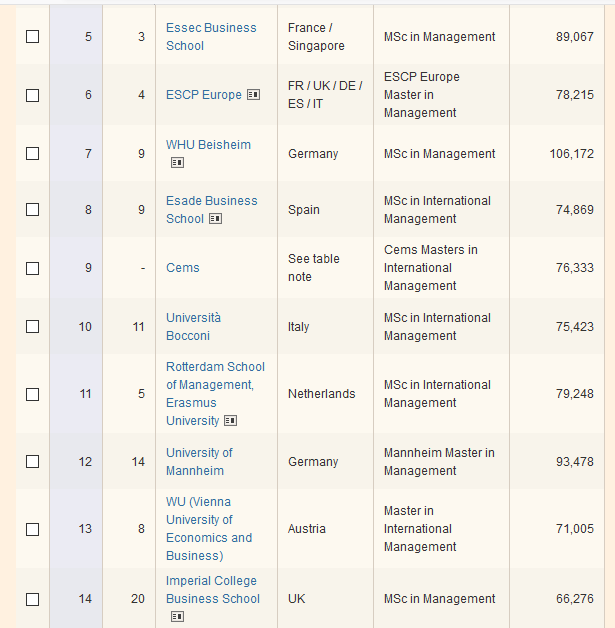Select the salary value 66,276
Screen dimensions: 615x628
[575, 599]
